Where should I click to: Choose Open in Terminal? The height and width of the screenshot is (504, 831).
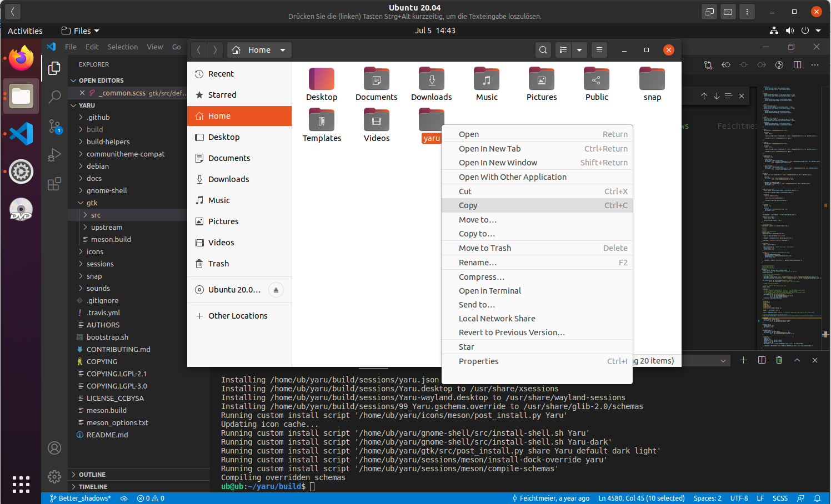537,291
